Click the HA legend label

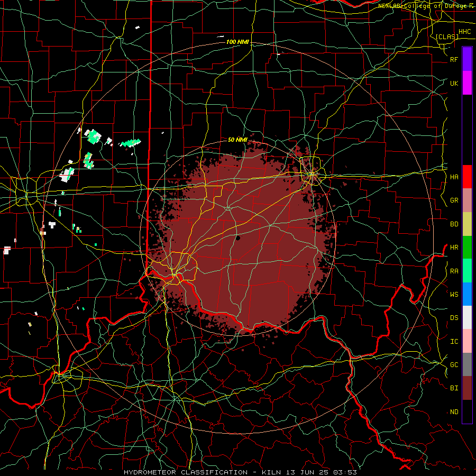click(x=454, y=177)
